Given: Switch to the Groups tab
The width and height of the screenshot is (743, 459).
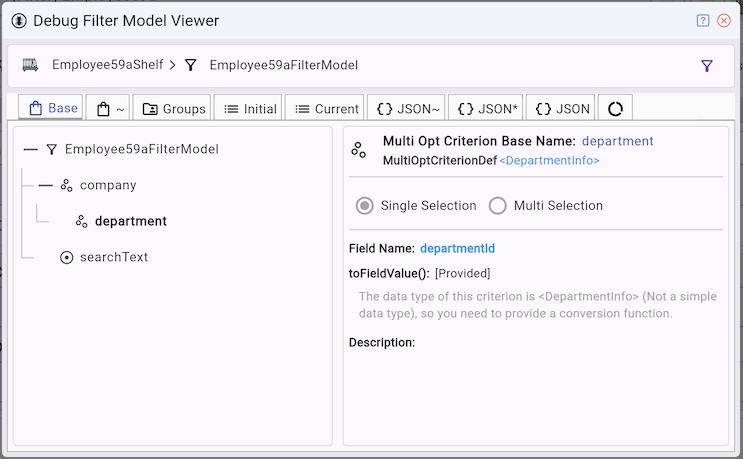Looking at the screenshot, I should tap(172, 109).
